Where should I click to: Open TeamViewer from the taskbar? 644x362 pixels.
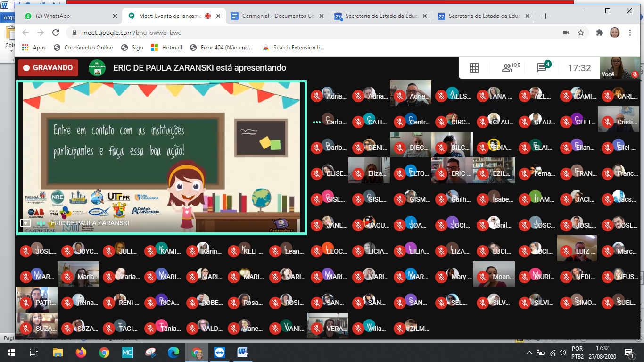point(220,352)
